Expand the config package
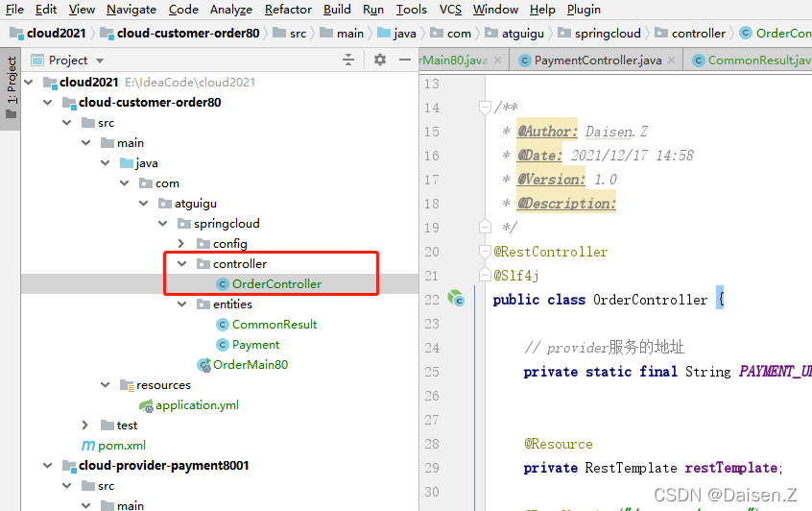 [x=181, y=244]
